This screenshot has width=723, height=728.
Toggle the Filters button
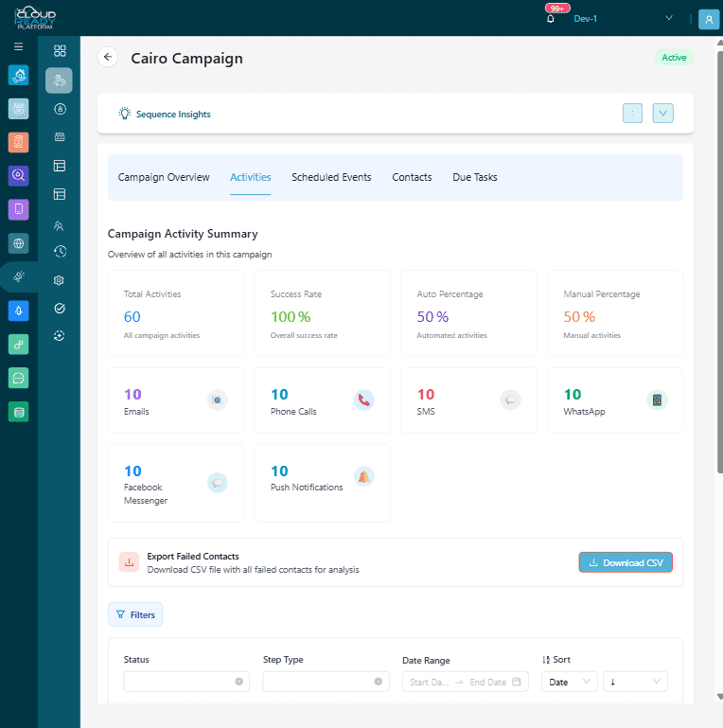click(135, 614)
